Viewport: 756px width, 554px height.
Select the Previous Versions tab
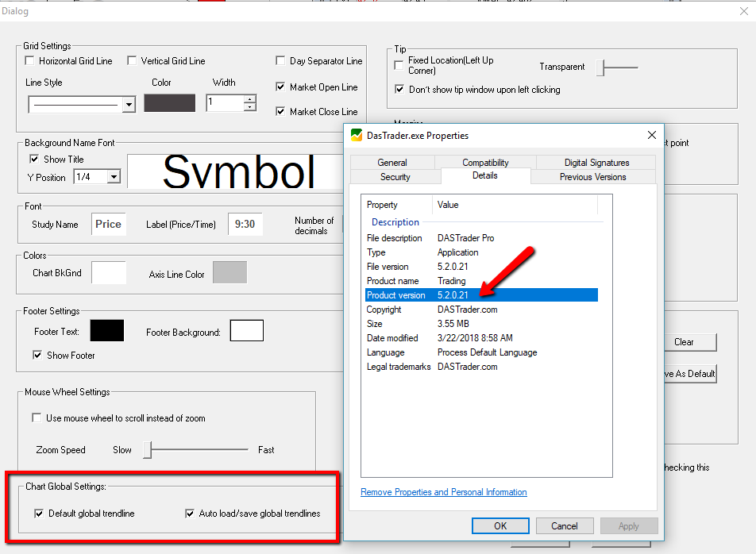coord(592,177)
